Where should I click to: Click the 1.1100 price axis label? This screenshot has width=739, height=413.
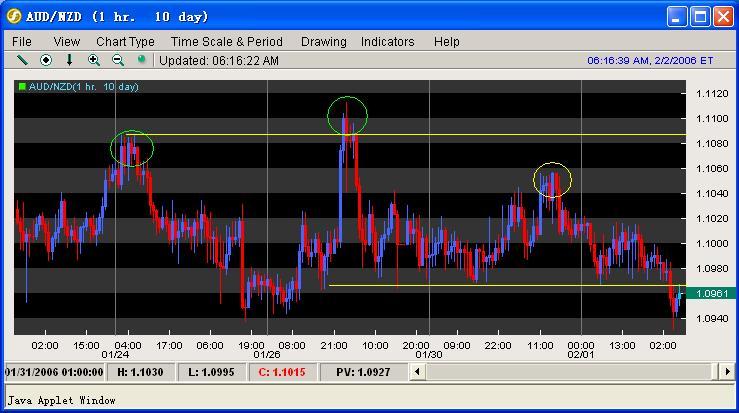click(x=712, y=118)
